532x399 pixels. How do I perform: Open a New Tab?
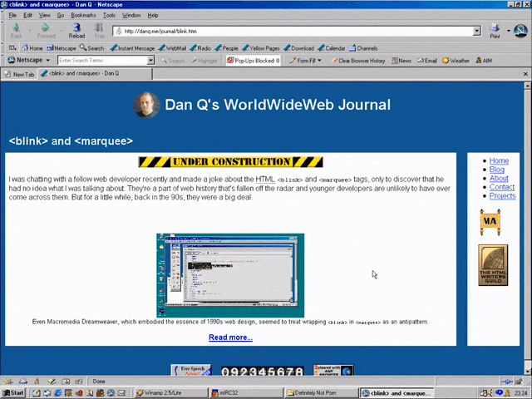[x=19, y=74]
